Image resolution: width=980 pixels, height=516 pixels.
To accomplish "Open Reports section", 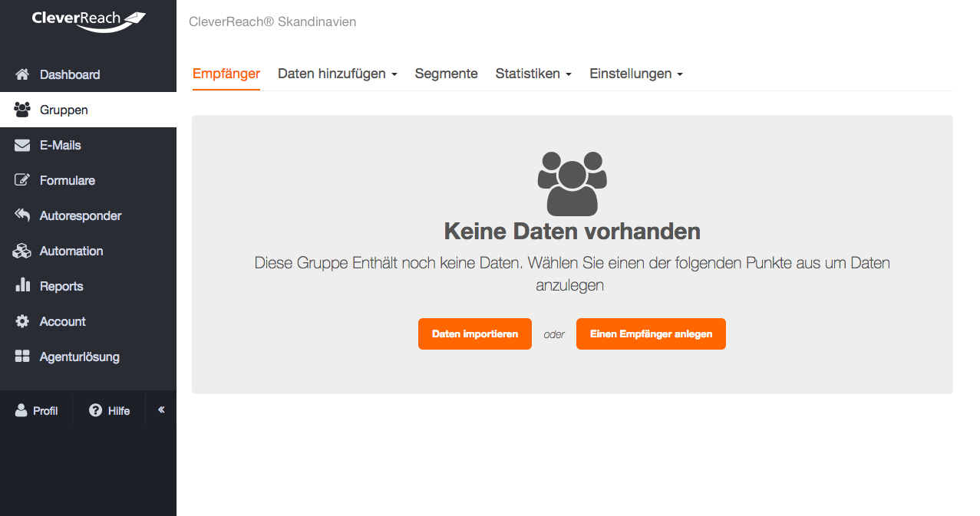I will coord(88,286).
